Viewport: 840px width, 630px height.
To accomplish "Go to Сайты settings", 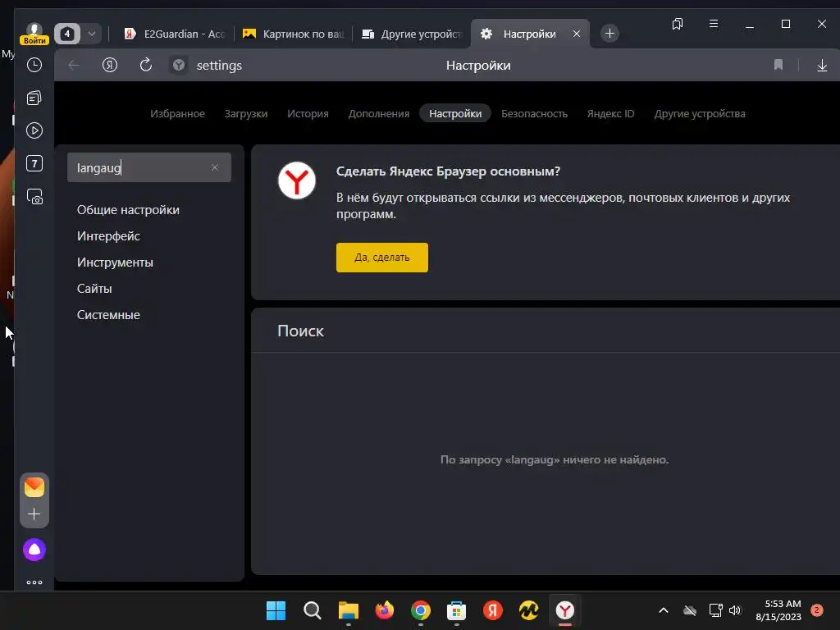I will click(x=94, y=289).
